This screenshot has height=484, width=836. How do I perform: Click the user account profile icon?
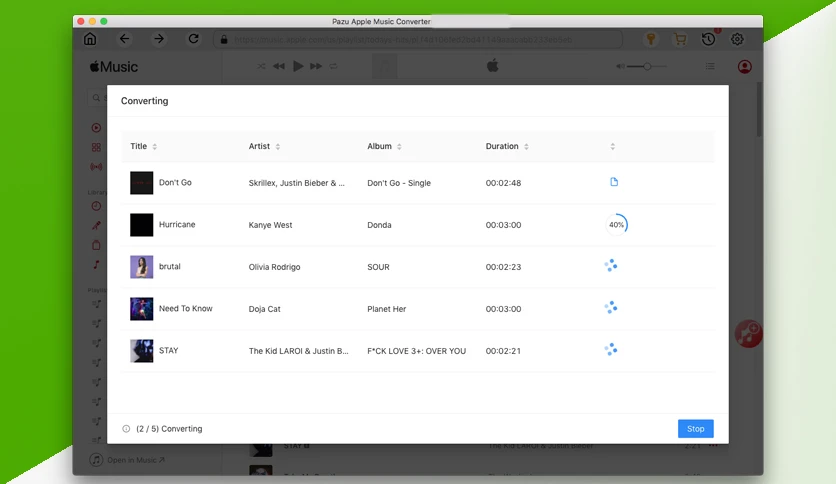tap(745, 67)
